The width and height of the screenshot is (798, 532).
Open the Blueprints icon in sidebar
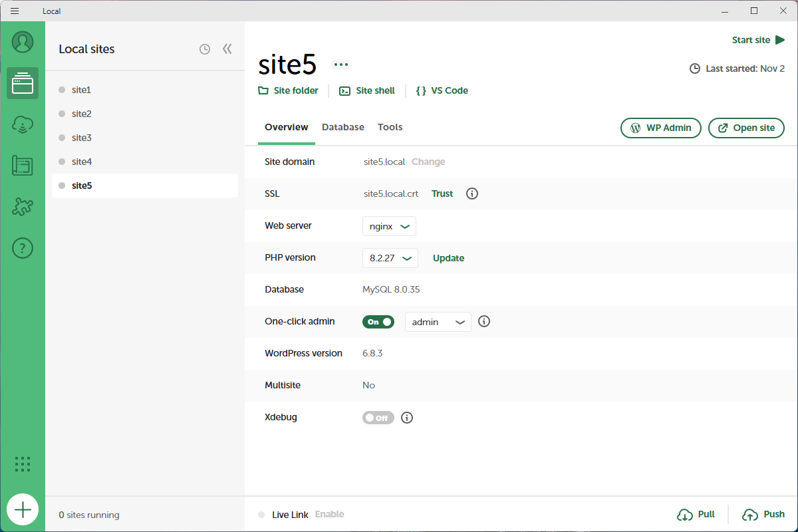point(23,166)
